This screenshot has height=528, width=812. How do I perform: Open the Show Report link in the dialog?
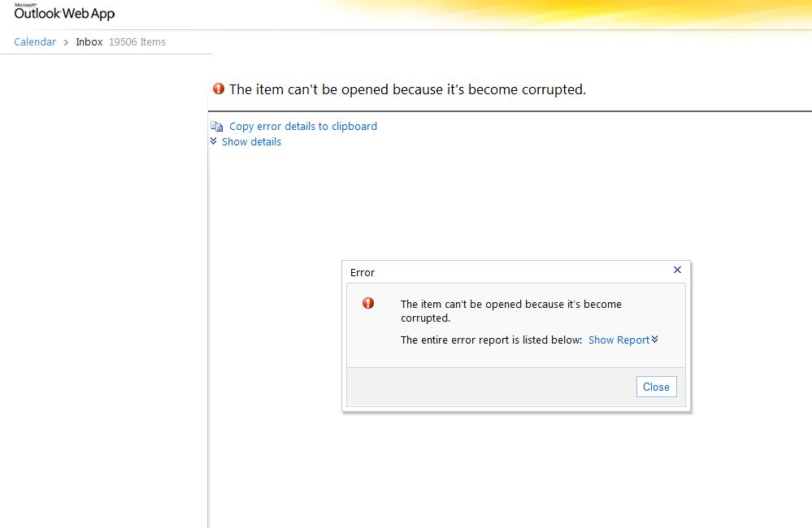pos(619,340)
